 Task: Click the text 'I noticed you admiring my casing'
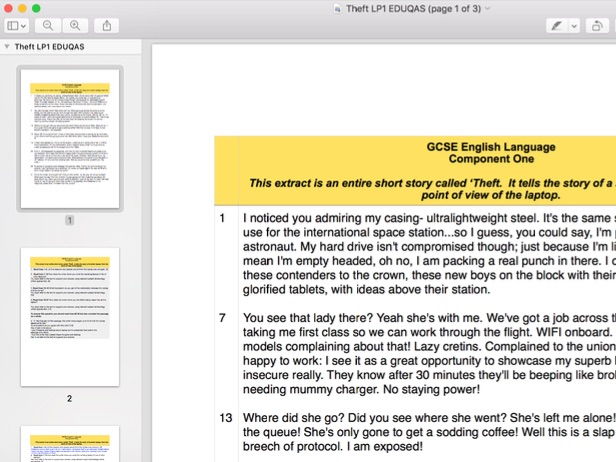[330, 218]
